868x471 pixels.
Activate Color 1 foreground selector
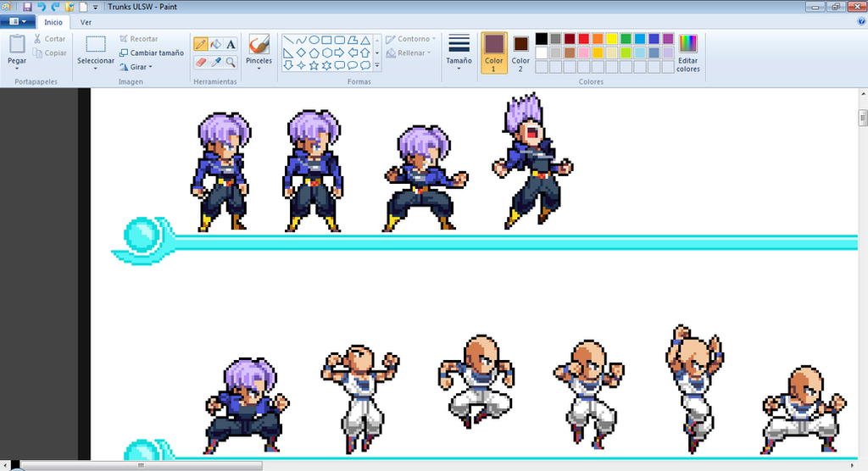tap(494, 53)
